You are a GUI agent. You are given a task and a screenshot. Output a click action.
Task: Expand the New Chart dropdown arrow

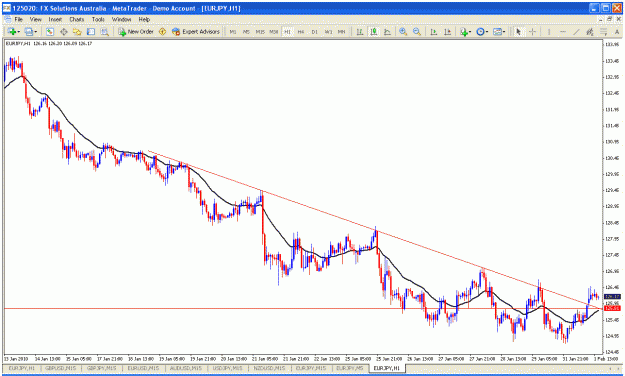[x=19, y=32]
